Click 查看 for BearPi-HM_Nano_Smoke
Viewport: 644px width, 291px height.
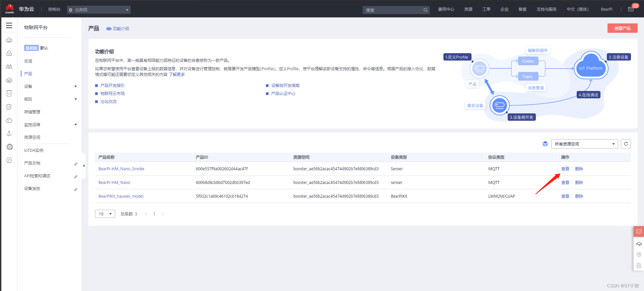click(565, 169)
